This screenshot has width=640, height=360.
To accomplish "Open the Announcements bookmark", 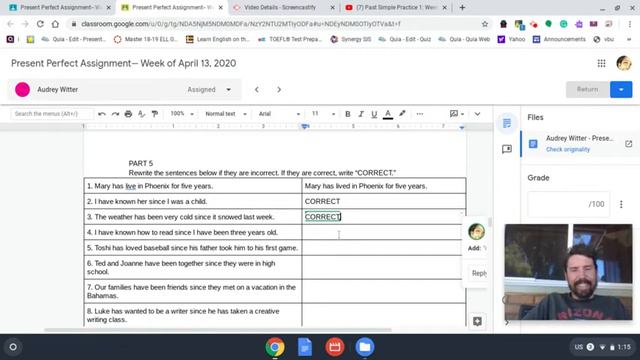I will click(x=559, y=39).
